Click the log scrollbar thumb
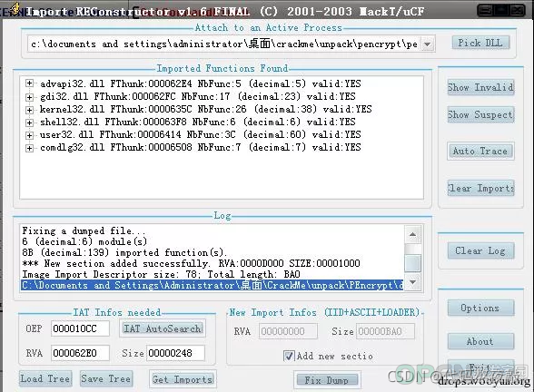 tap(412, 262)
